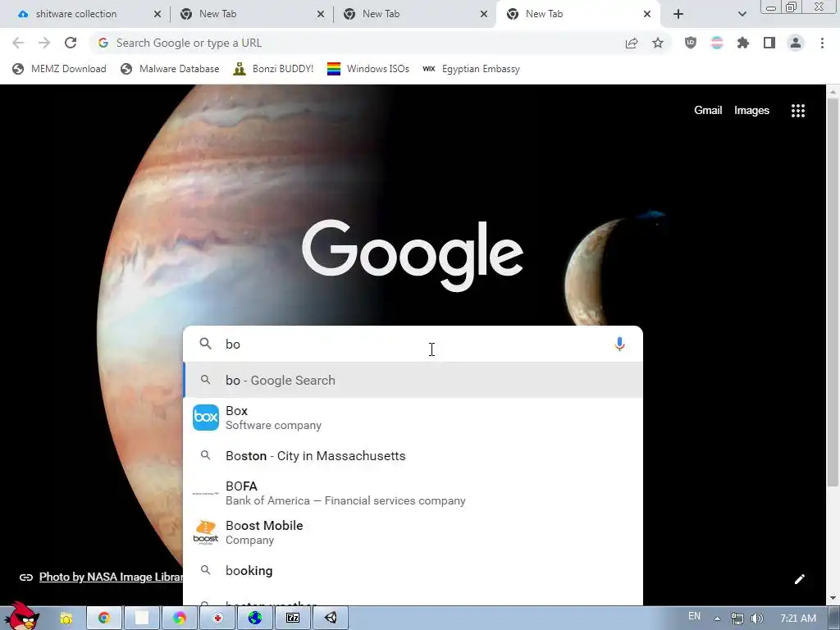Image resolution: width=840 pixels, height=630 pixels.
Task: Select Boston - City in Massachusetts suggestion
Action: (413, 456)
